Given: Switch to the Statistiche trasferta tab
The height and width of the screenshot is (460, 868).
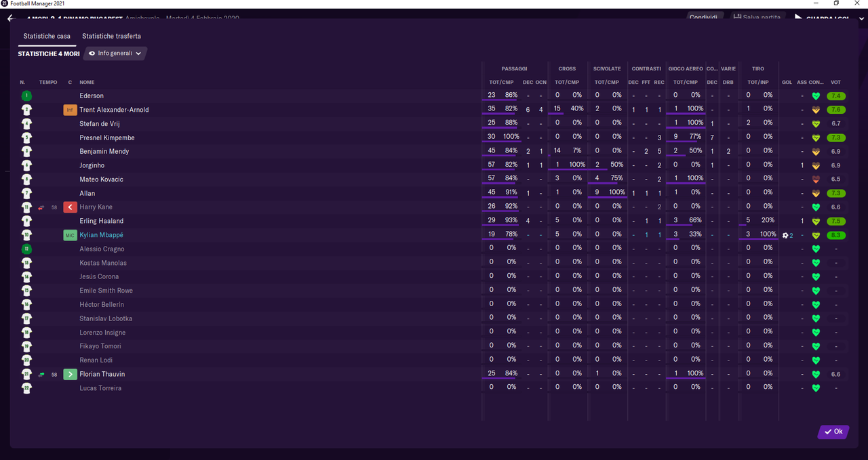Looking at the screenshot, I should pyautogui.click(x=112, y=36).
